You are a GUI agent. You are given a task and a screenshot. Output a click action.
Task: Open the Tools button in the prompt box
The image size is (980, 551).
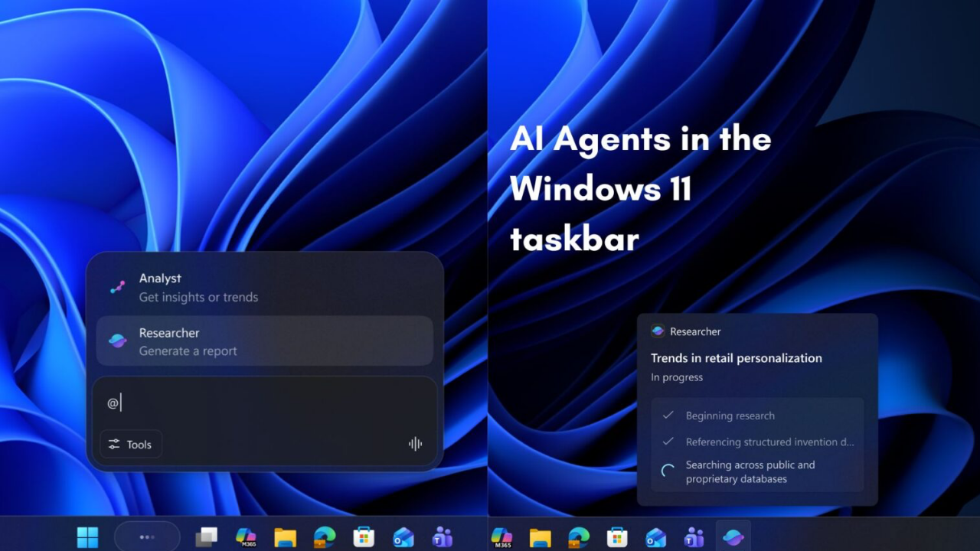131,444
